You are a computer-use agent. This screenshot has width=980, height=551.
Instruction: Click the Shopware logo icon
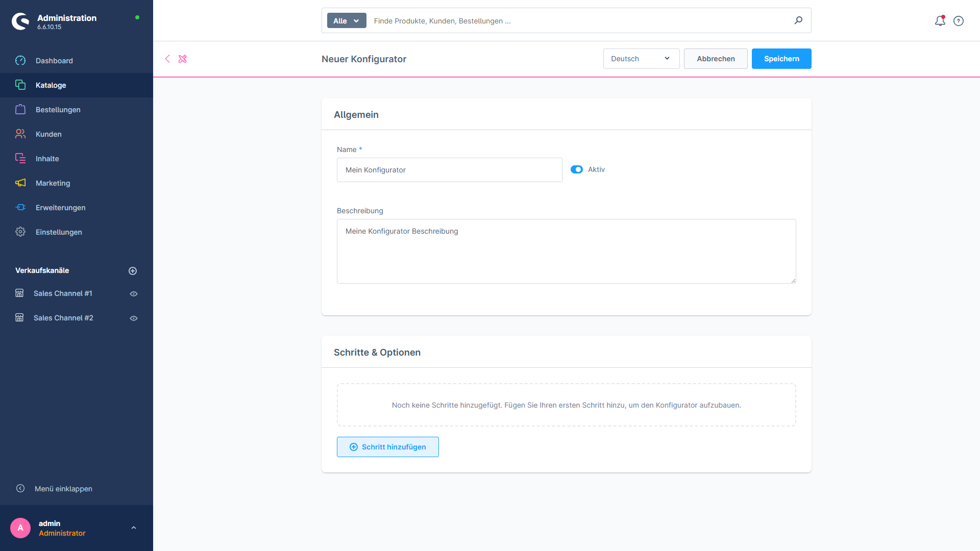coord(20,21)
